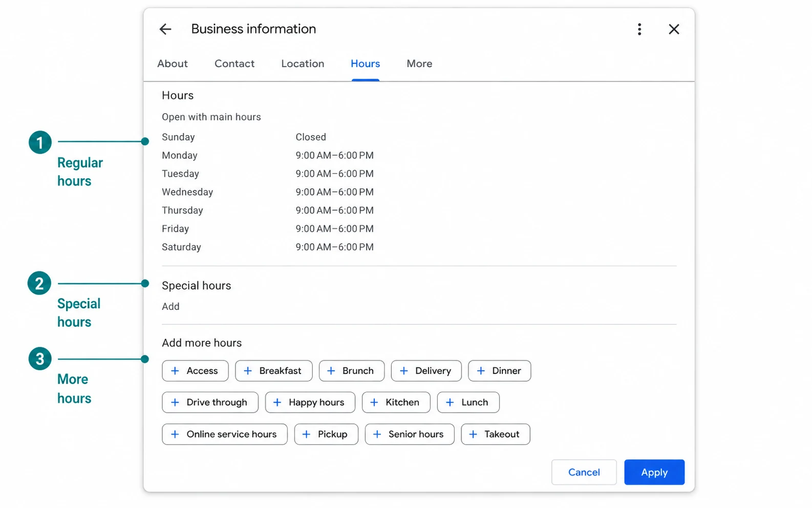The image size is (812, 508).
Task: Add Dinner hours chip
Action: (x=499, y=371)
